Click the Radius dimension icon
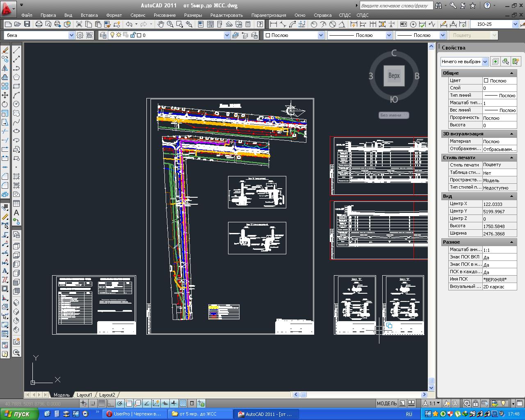525x420 pixels. pyautogui.click(x=314, y=25)
